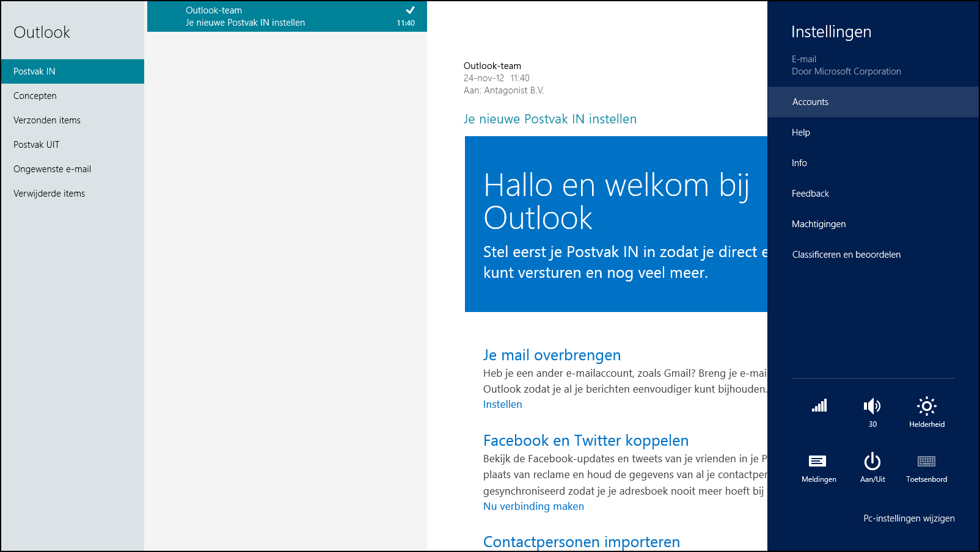Open Info in Instellingen panel
Viewport: 980px width, 552px height.
tap(874, 163)
